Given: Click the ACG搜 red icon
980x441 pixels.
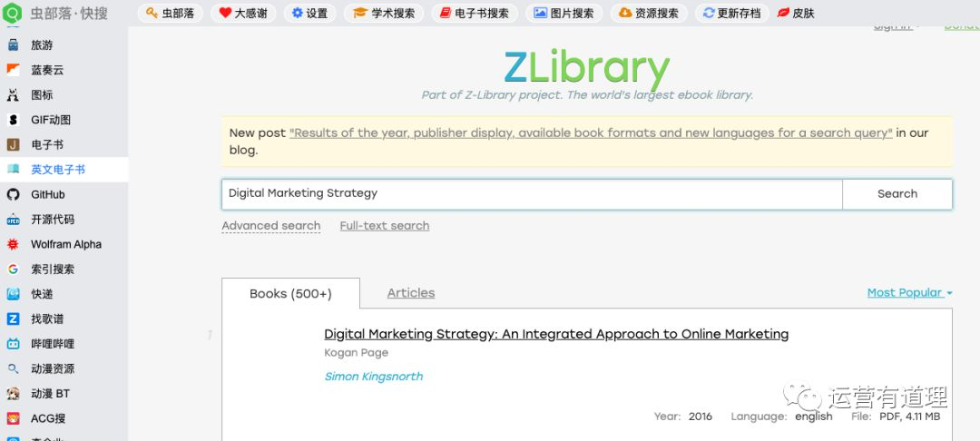Looking at the screenshot, I should point(13,418).
